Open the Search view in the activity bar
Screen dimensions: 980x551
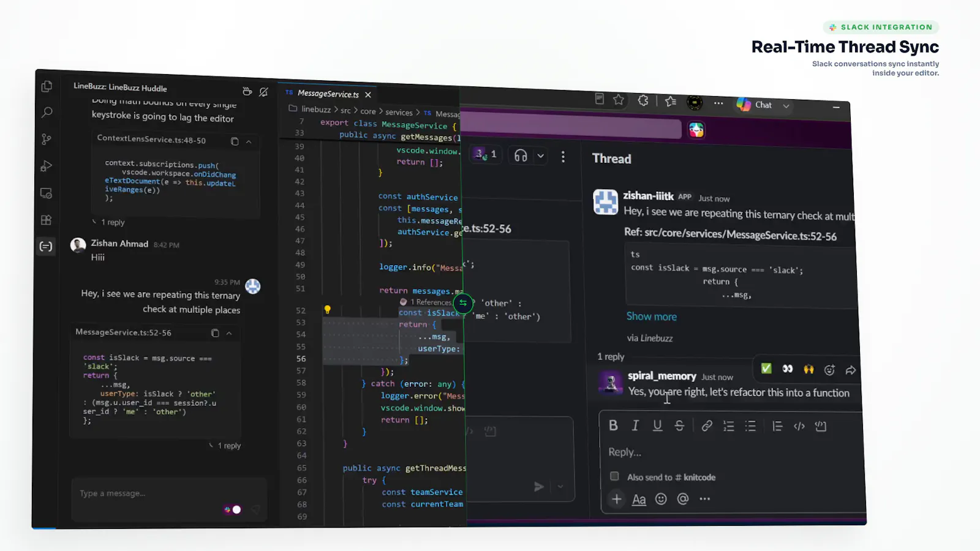(x=47, y=113)
